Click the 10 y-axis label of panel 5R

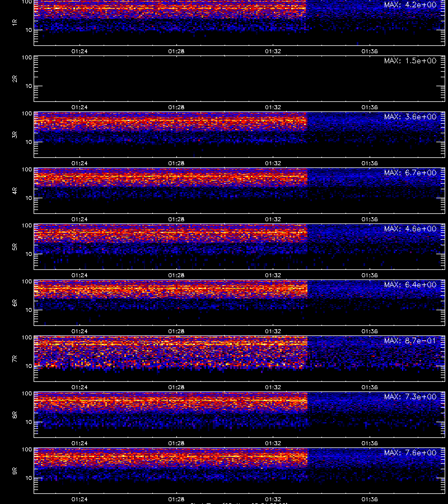coord(29,254)
